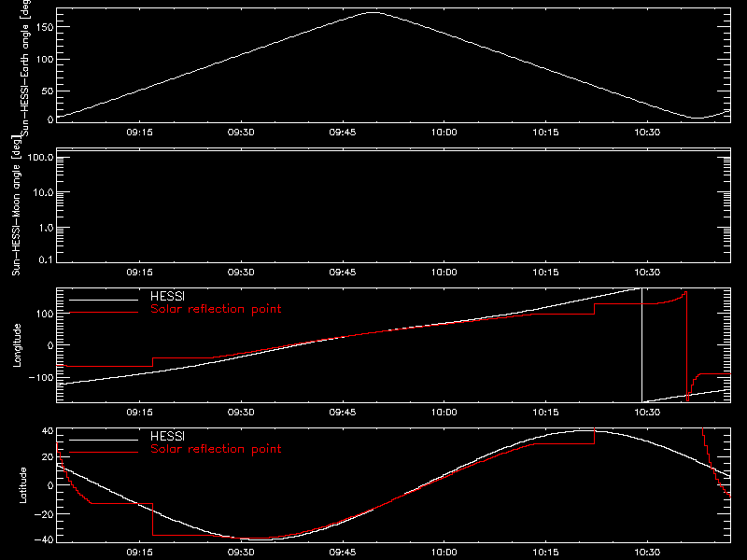Click the Longitude axis title
The image size is (747, 560).
[x=17, y=345]
